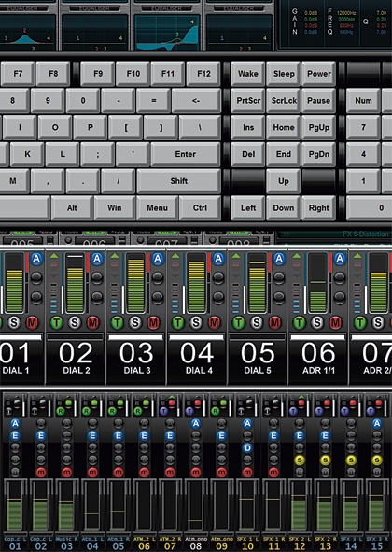Click the blue E button on Cop.c strip 01
This screenshot has width=392, height=552.
click(x=15, y=436)
